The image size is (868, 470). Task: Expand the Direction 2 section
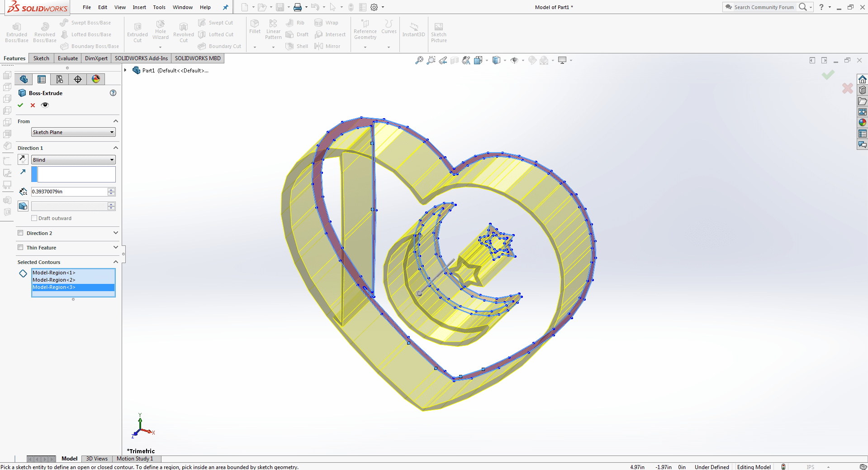pyautogui.click(x=116, y=233)
